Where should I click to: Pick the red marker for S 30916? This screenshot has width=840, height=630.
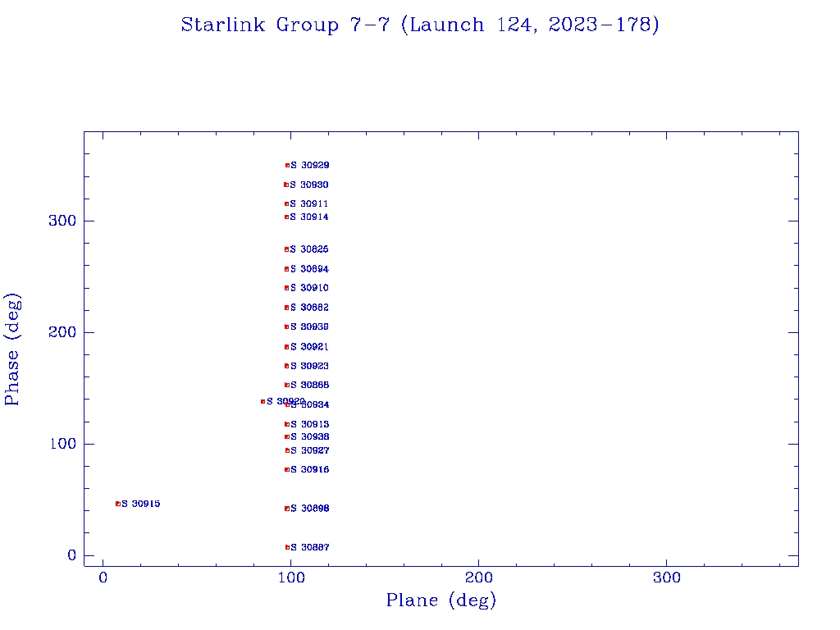click(x=286, y=469)
